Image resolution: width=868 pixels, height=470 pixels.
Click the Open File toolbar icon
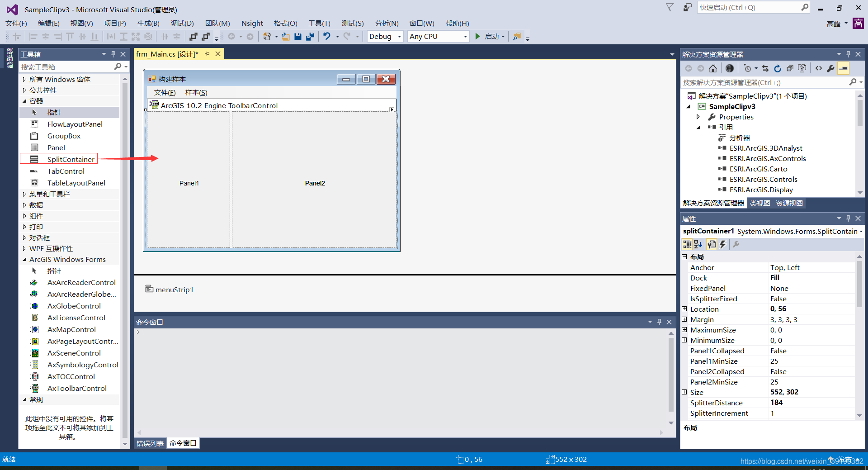[286, 37]
